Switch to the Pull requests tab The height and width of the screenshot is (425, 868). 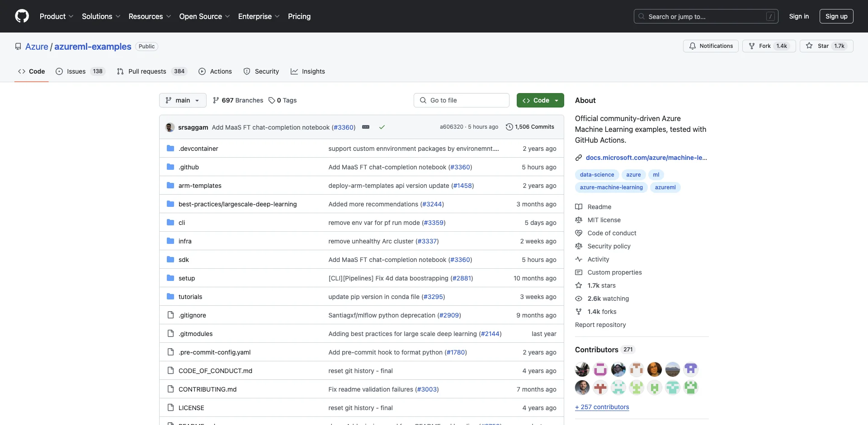(x=151, y=71)
